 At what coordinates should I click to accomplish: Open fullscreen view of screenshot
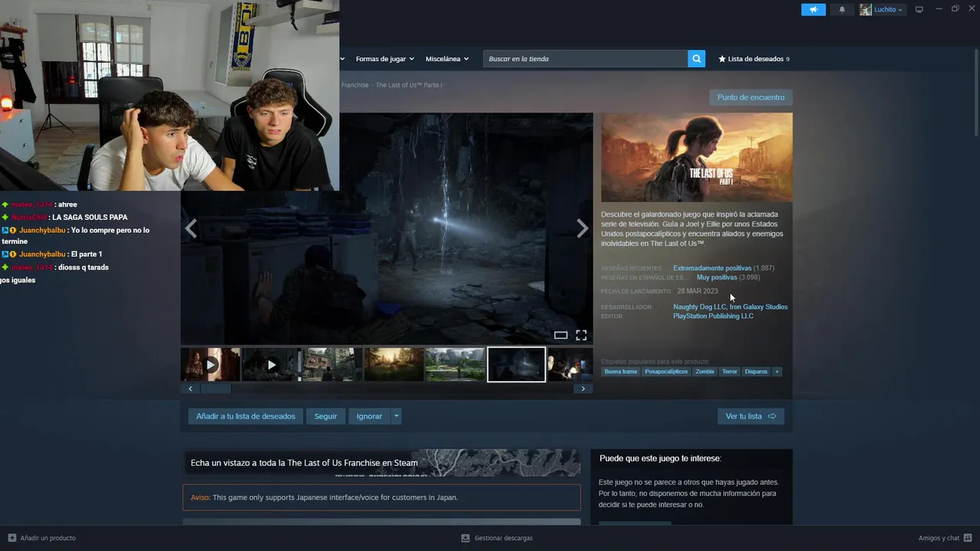pos(581,335)
